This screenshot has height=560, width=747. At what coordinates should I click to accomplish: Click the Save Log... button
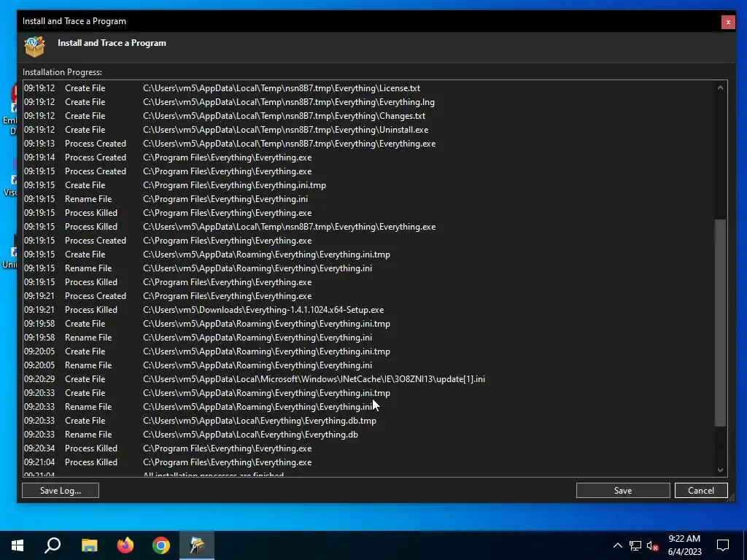tap(61, 491)
